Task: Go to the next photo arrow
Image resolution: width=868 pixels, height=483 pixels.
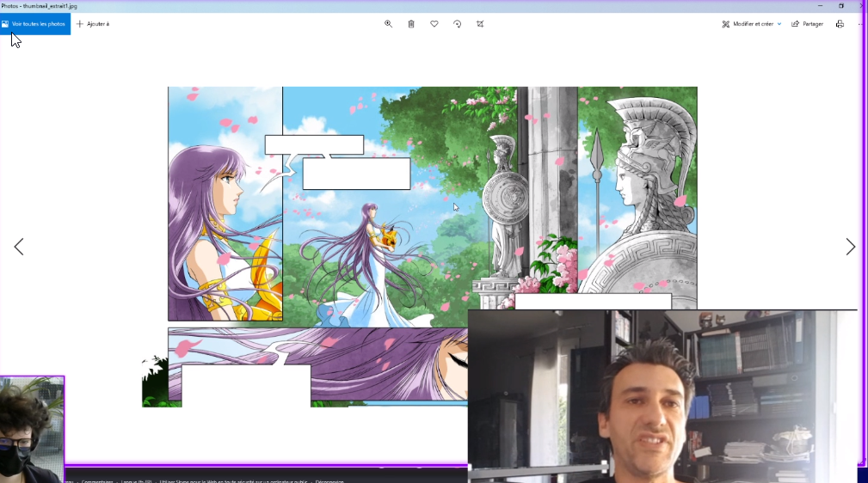Action: point(850,247)
